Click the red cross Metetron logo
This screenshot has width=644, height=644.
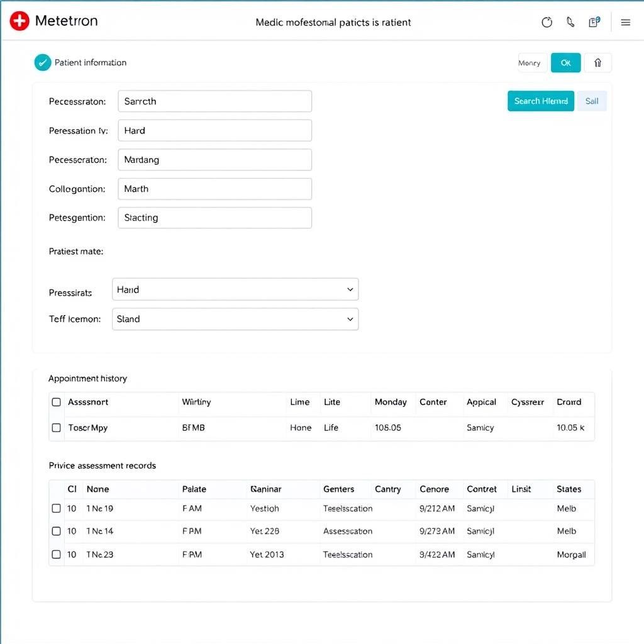click(x=19, y=21)
